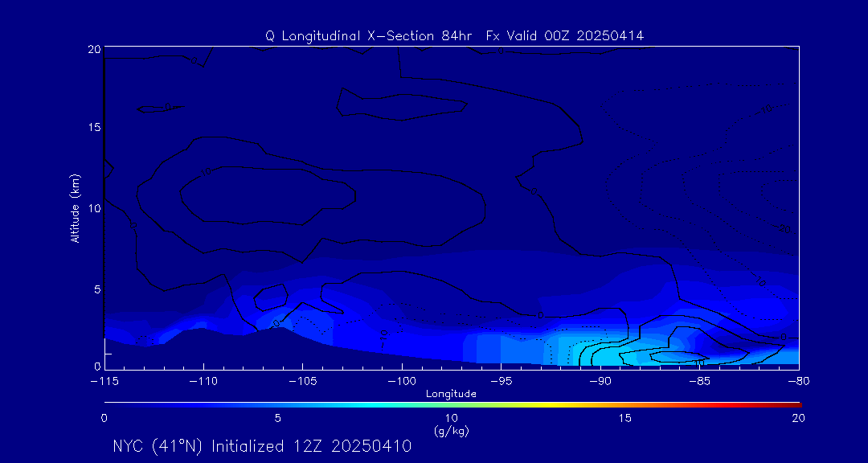Select the longitude tick label -95
Image resolution: width=868 pixels, height=463 pixels.
pyautogui.click(x=501, y=382)
